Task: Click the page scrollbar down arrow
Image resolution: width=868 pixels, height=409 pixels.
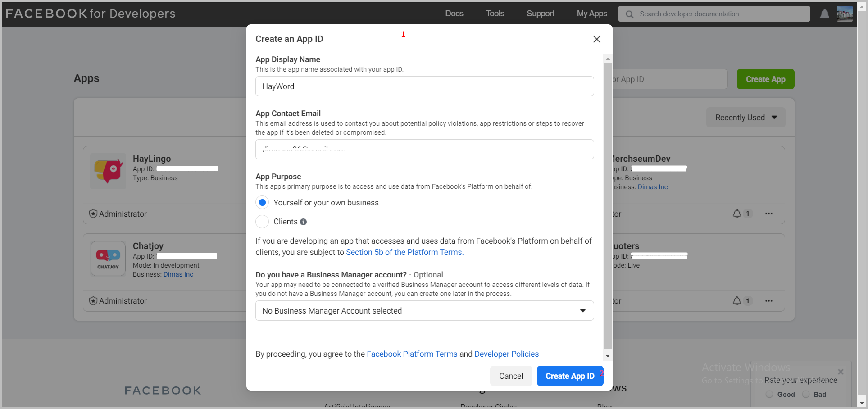Action: 862,404
